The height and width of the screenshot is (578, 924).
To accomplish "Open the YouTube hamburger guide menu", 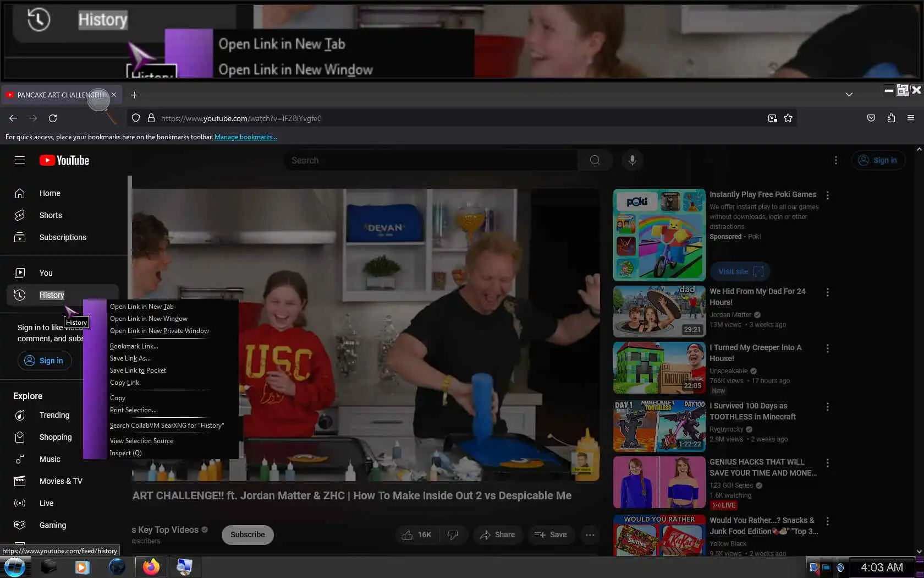I will point(20,160).
